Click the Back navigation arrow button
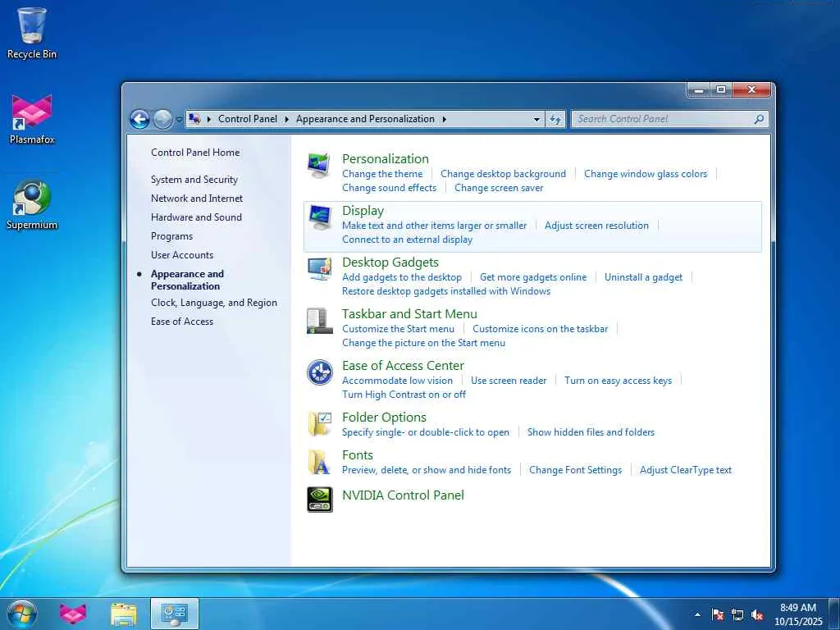 pos(139,119)
